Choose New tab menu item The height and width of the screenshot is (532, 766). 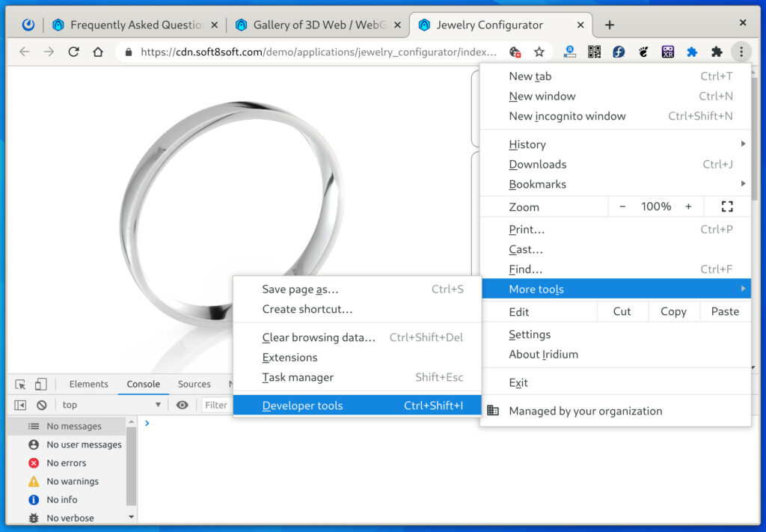(x=616, y=76)
